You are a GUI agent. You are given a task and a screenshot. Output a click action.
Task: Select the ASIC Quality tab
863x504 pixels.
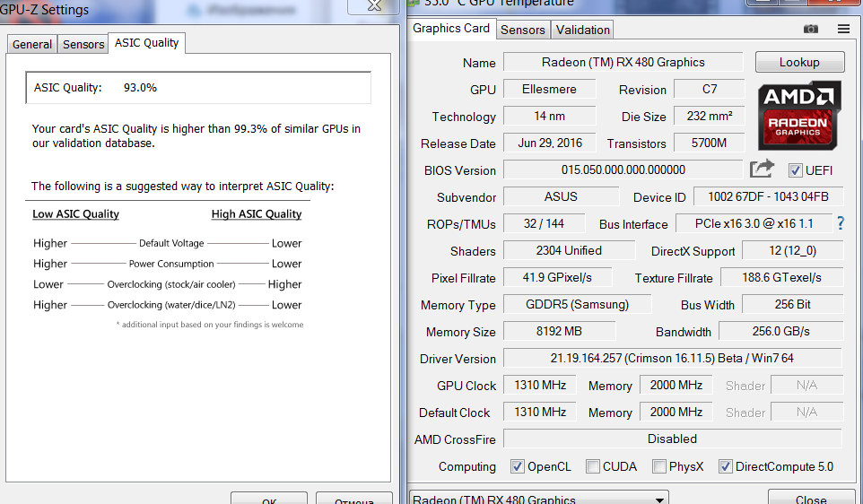(x=146, y=43)
